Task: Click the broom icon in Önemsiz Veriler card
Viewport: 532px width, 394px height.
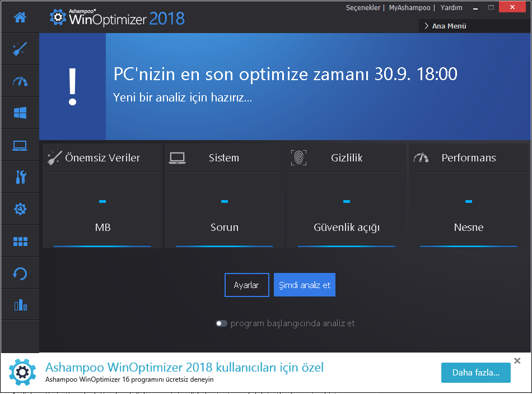Action: click(54, 158)
